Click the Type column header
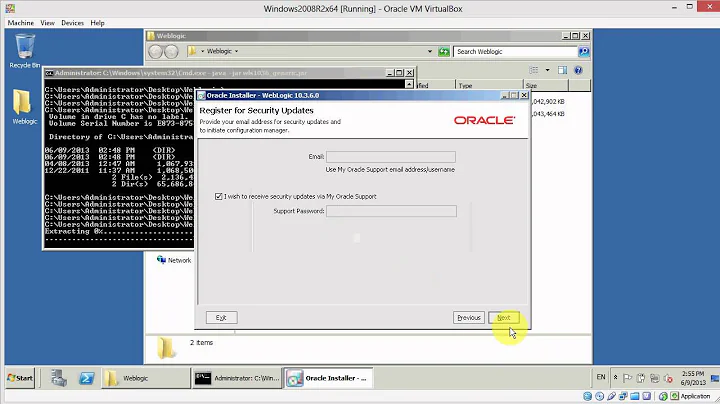The width and height of the screenshot is (720, 404). tap(489, 85)
